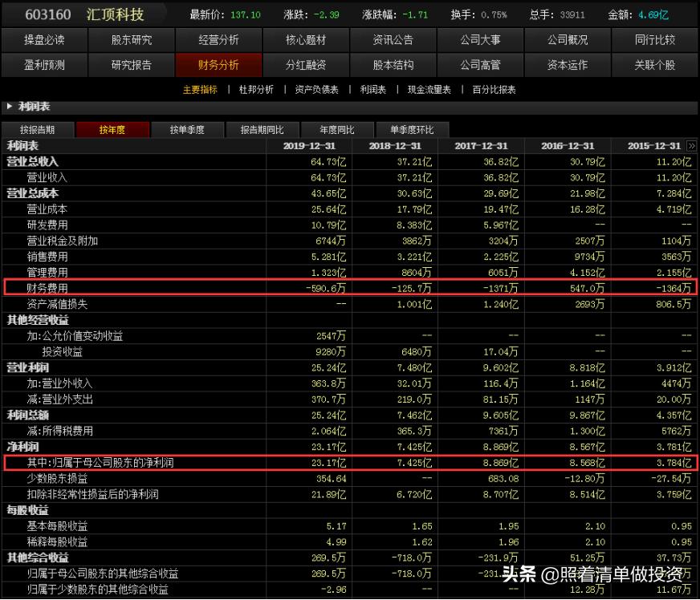This screenshot has width=700, height=600.
Task: Open the 分红融资 tab
Action: 306,65
